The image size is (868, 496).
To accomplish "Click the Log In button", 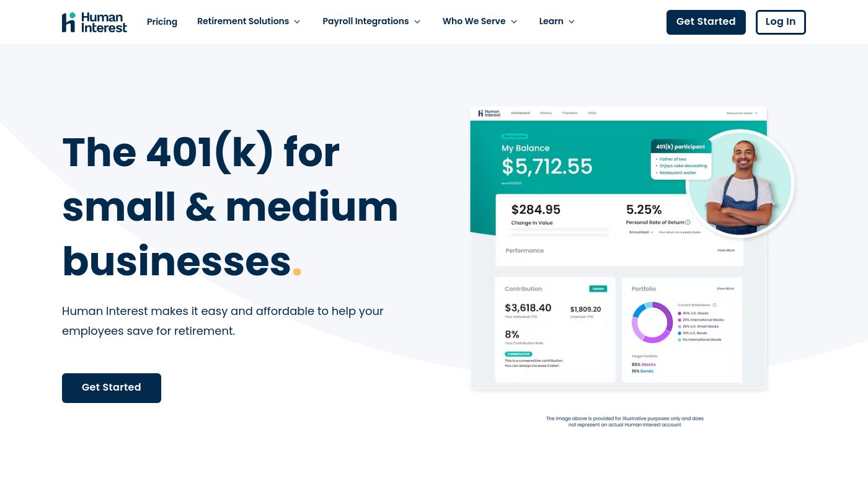I will pyautogui.click(x=781, y=22).
